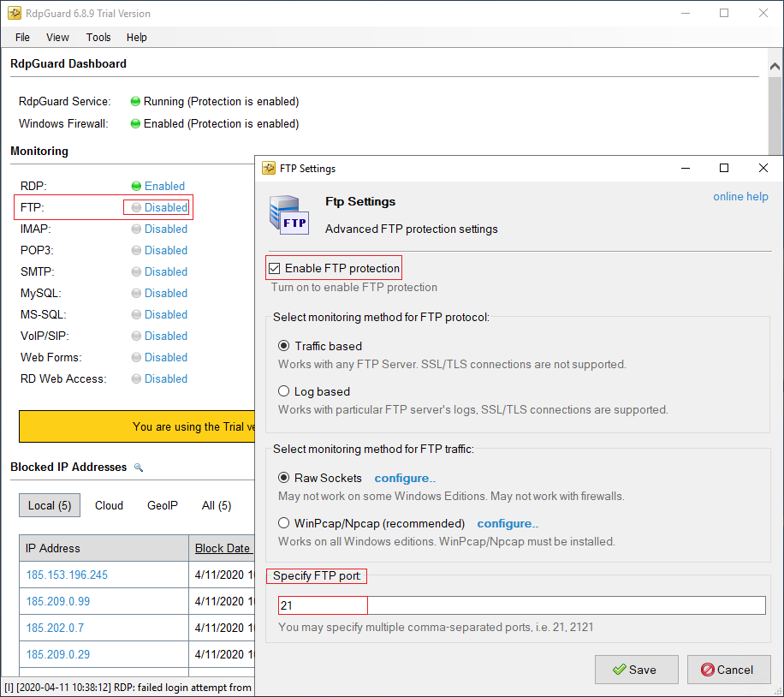Click the Web Forms Disabled link

(x=166, y=358)
